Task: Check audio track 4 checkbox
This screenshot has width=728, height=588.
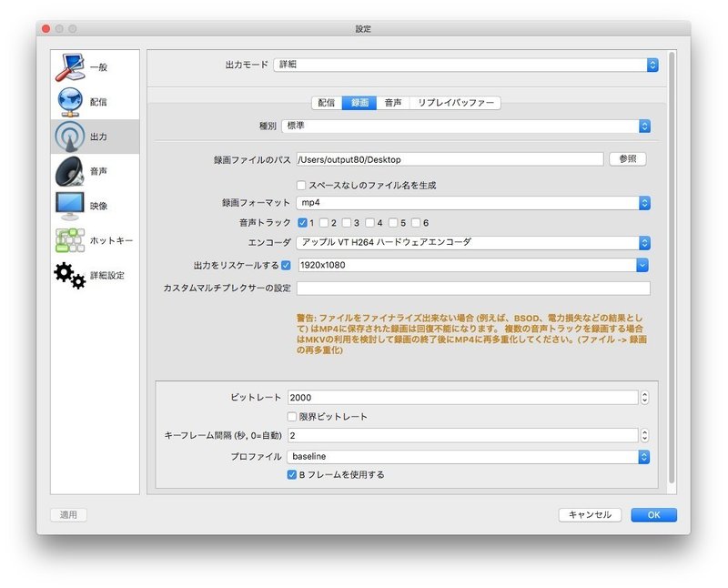Action: coord(370,223)
